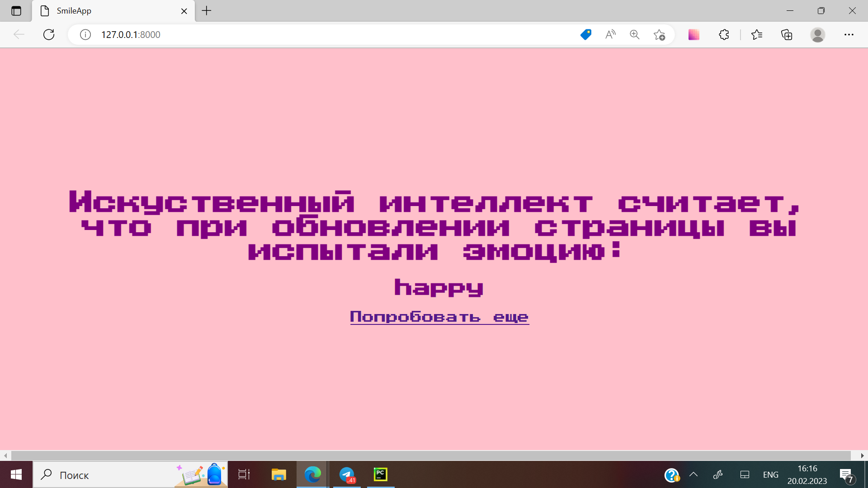Open the Settings and more menu
Viewport: 868px width, 488px height.
tap(849, 34)
